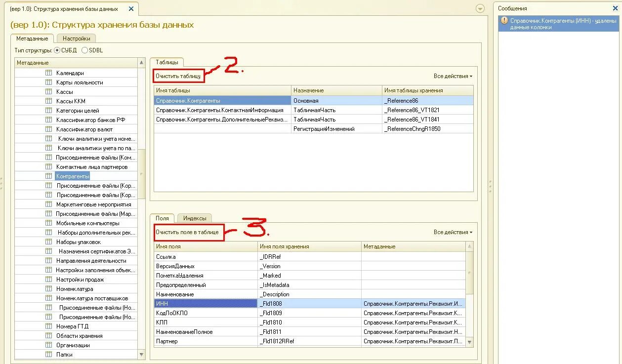
Task: Close the Сообщения panel
Action: [615, 8]
